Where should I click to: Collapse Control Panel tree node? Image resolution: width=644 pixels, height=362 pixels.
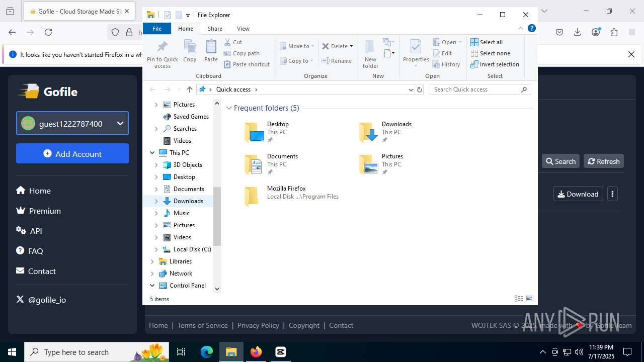[x=152, y=286]
